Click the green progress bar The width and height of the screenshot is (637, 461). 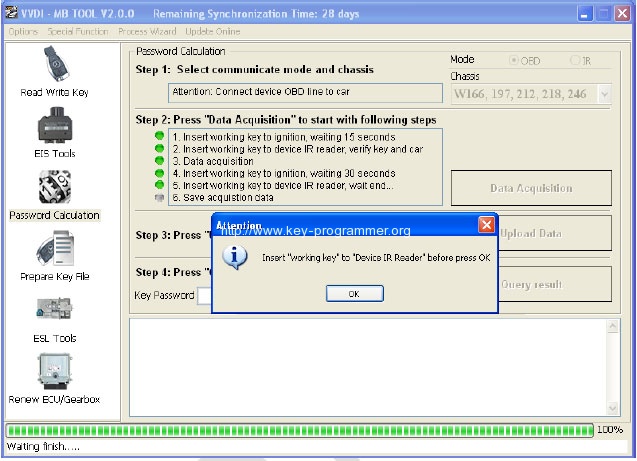tap(300, 430)
